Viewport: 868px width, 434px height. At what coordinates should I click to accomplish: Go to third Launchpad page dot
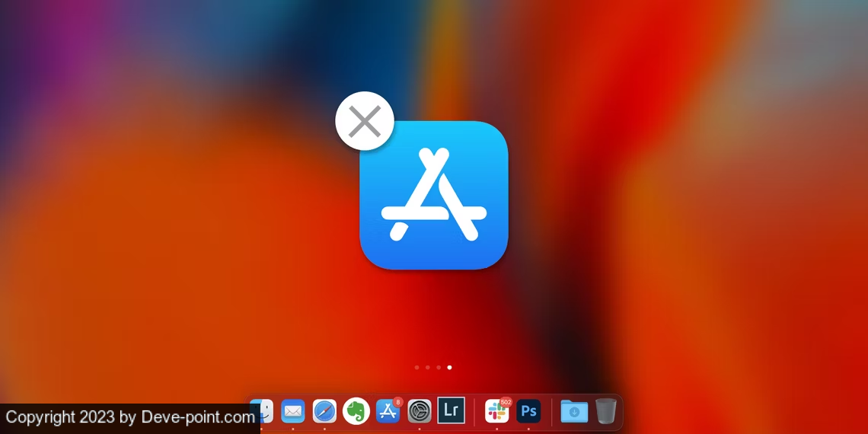(439, 367)
